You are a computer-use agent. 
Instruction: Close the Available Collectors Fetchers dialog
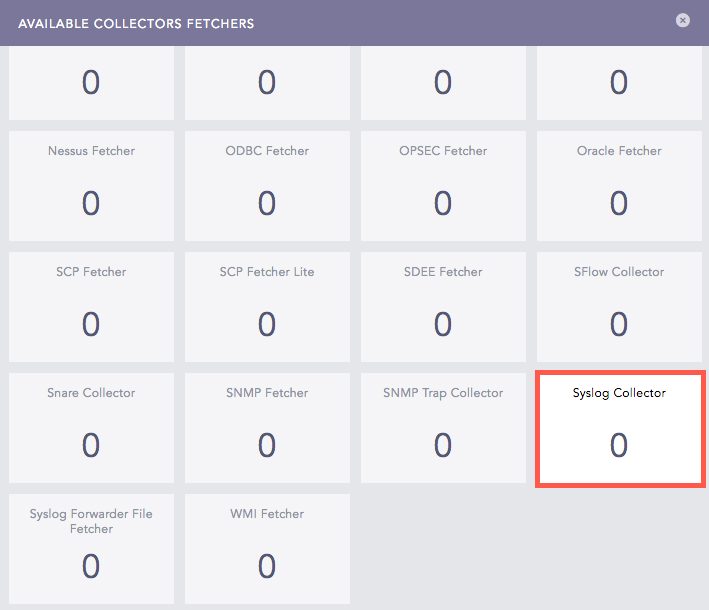[683, 20]
